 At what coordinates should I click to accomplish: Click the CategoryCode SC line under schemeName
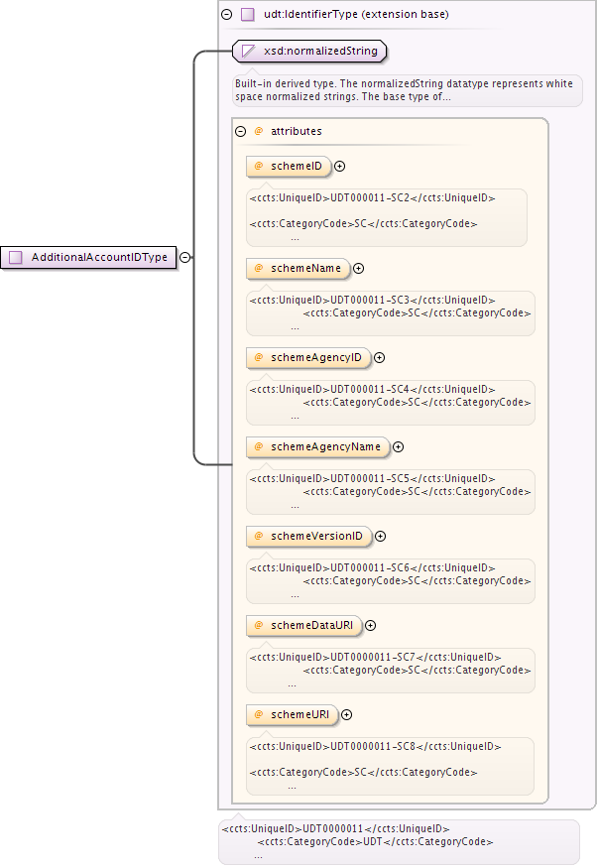click(x=417, y=312)
